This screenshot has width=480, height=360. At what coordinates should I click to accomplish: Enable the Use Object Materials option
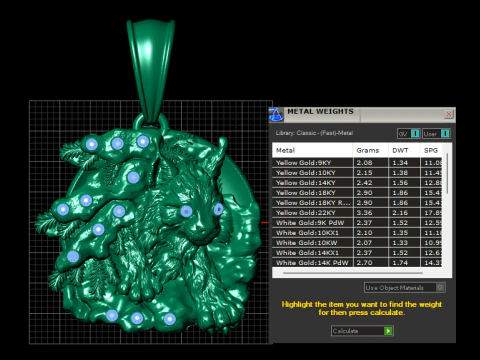pyautogui.click(x=405, y=287)
